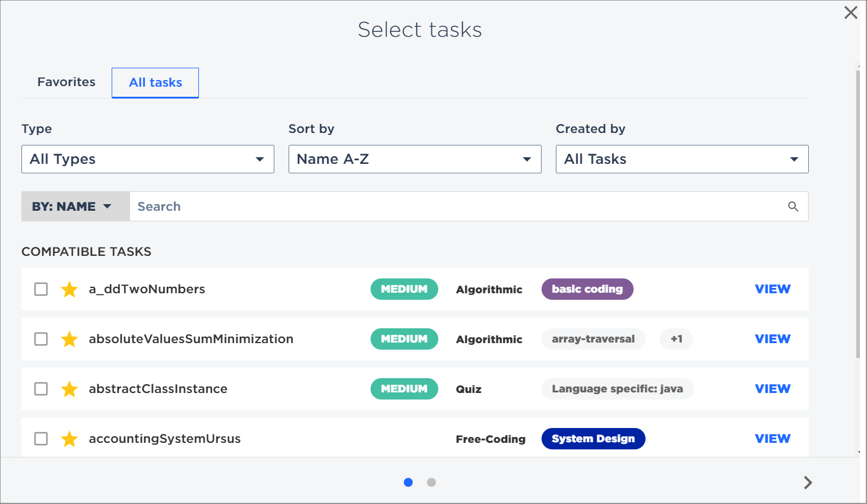This screenshot has width=867, height=504.
Task: Click the Quiz type label
Action: coord(469,389)
